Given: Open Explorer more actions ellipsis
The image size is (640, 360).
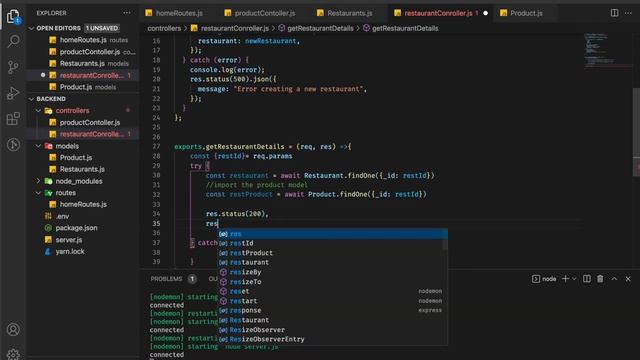Looking at the screenshot, I should click(x=127, y=13).
